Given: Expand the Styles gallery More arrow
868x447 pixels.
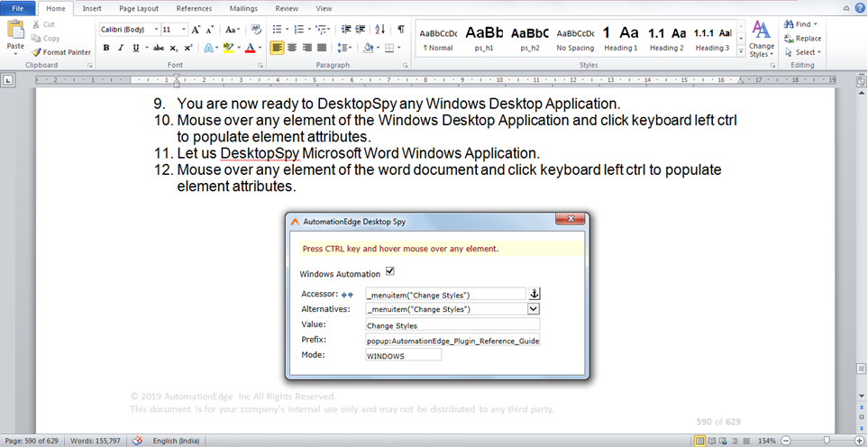Looking at the screenshot, I should click(741, 51).
